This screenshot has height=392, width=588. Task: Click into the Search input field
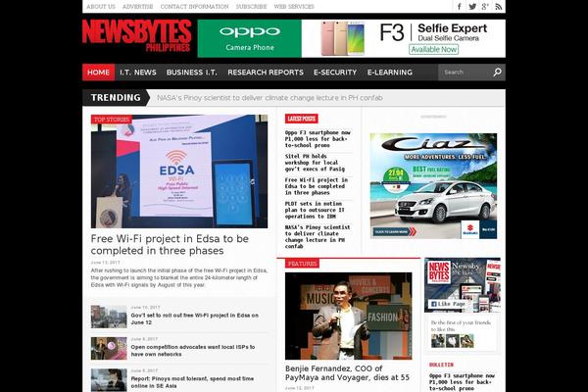465,72
